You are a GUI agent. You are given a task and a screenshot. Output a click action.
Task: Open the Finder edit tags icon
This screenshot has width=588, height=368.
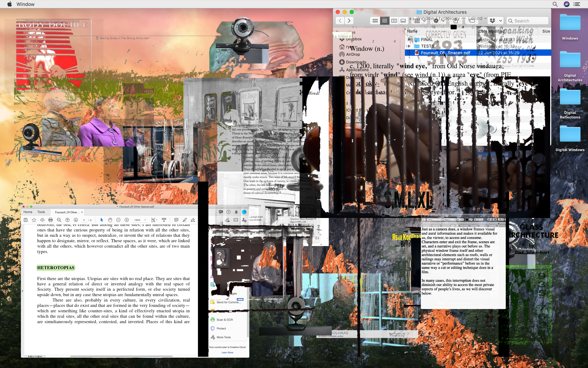click(x=472, y=21)
